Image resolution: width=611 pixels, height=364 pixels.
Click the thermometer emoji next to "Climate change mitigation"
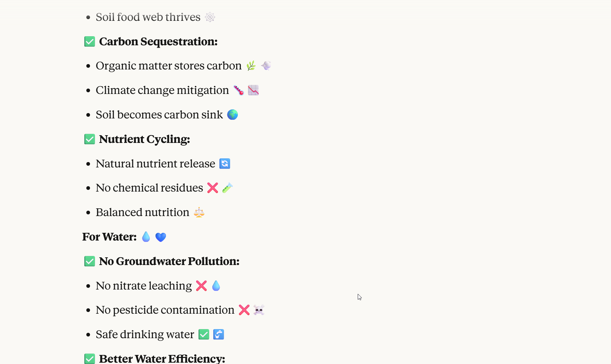click(239, 90)
